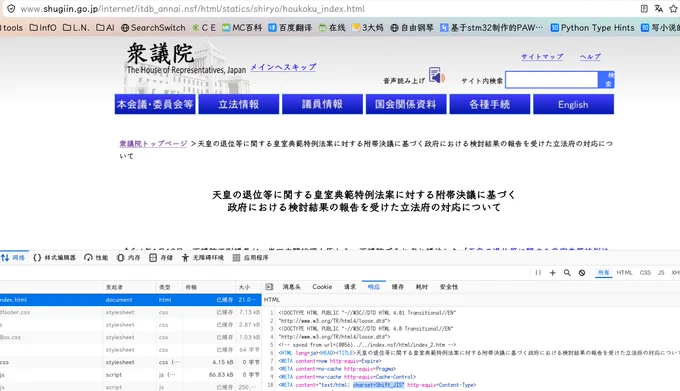
Task: Sort requests by 大小 column header
Action: tap(248, 287)
